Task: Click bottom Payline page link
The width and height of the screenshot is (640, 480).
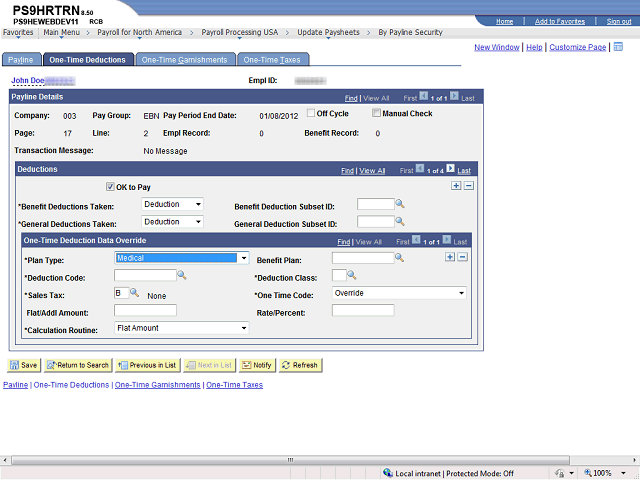Action: pos(16,385)
